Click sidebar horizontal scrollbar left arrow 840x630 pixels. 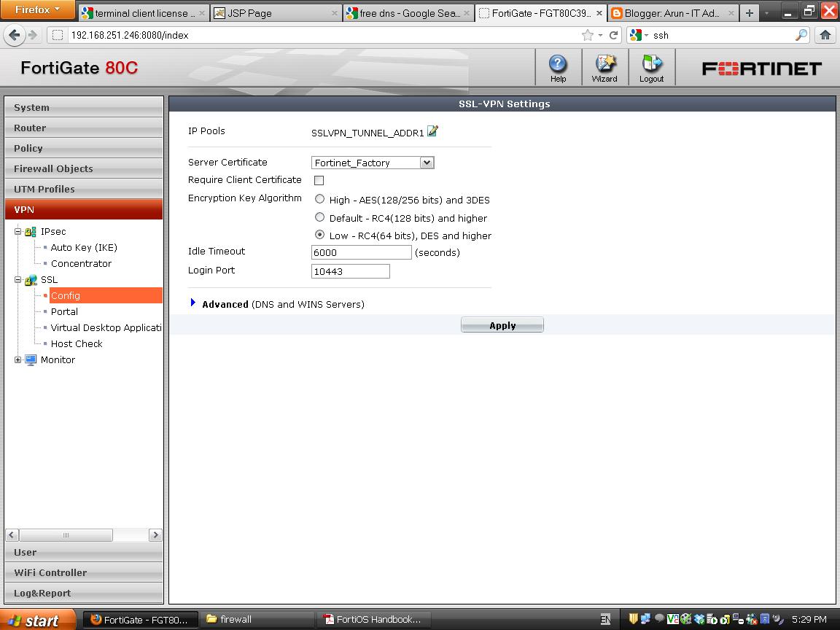coord(12,534)
